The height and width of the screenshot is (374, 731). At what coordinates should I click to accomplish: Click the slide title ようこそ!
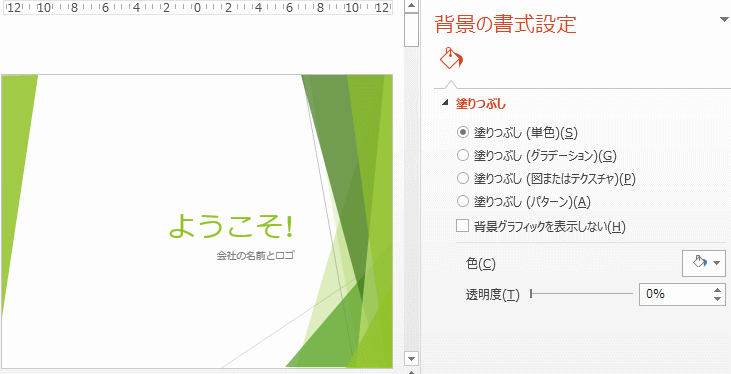pos(231,227)
